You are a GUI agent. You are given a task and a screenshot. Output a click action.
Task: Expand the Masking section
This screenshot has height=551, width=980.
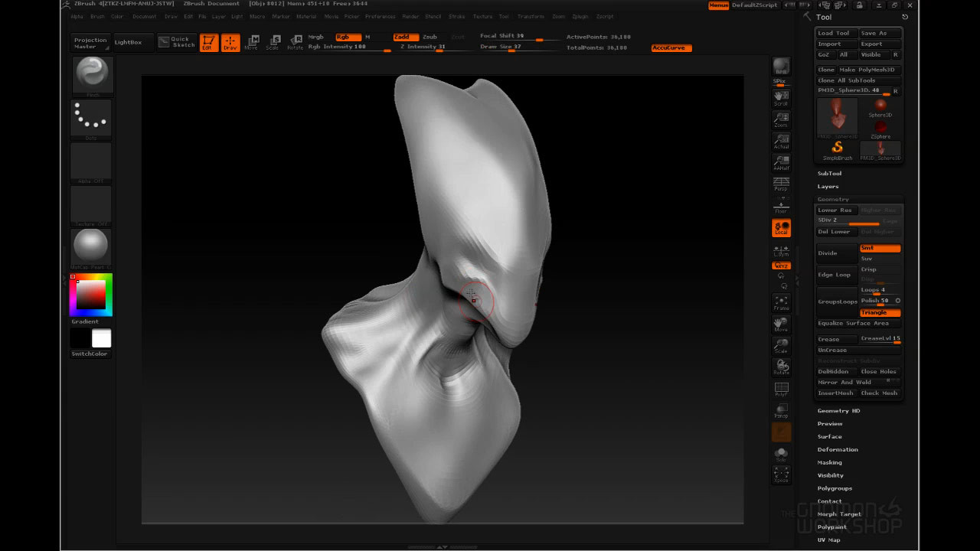click(829, 463)
